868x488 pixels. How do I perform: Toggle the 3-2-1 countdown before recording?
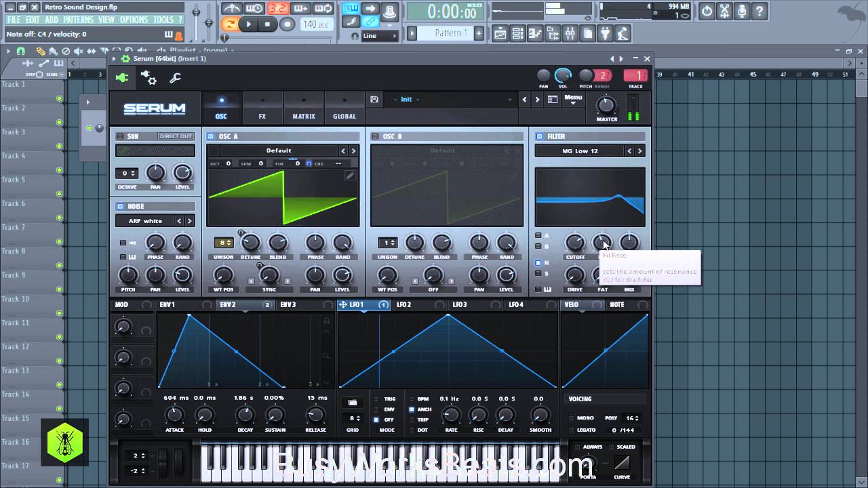click(278, 9)
